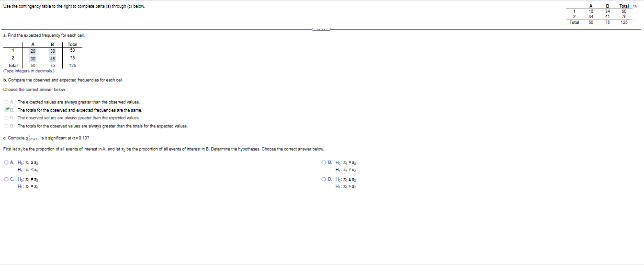This screenshot has width=644, height=265.
Task: Click 'c. Compute χ²STAT' question text
Action: [46, 138]
